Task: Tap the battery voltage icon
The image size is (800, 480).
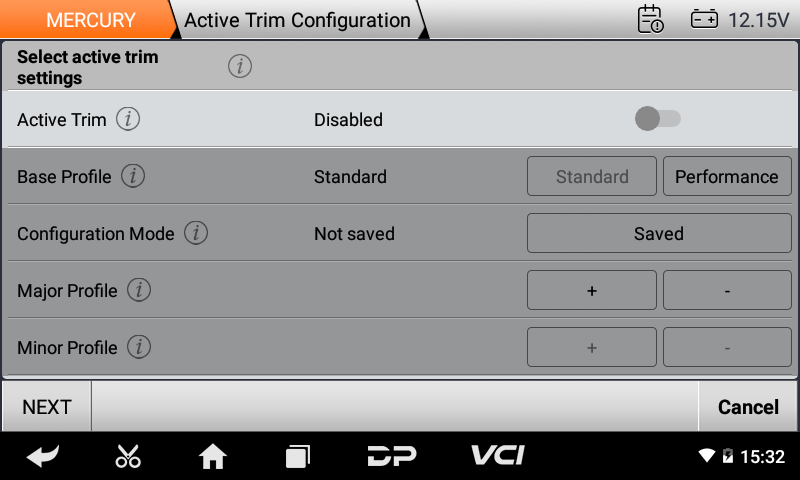Action: coord(704,19)
